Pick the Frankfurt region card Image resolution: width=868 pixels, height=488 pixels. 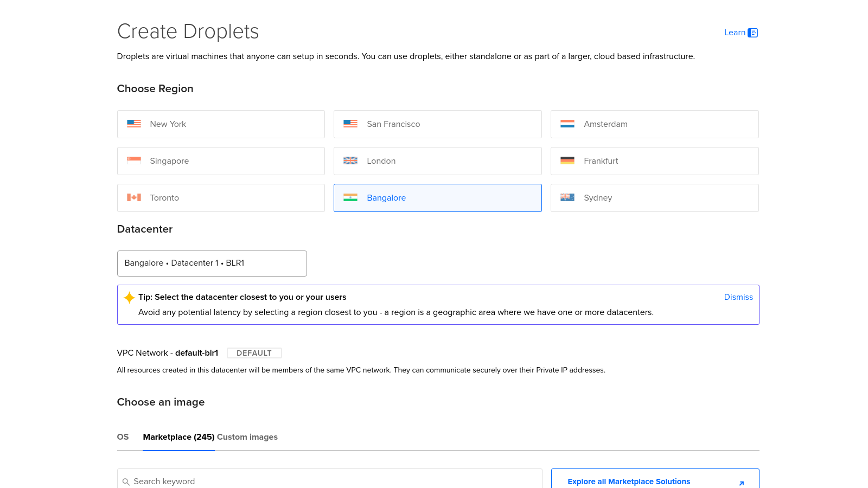pos(655,161)
